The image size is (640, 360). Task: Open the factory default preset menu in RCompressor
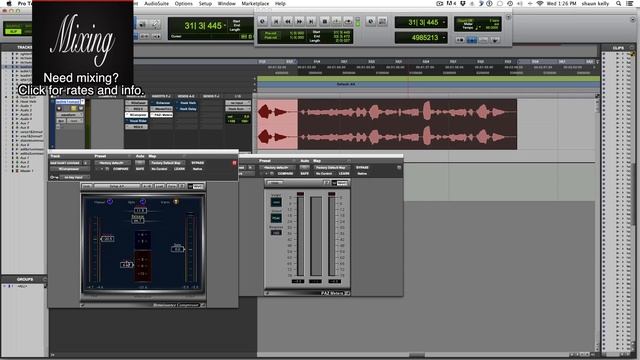(x=113, y=163)
